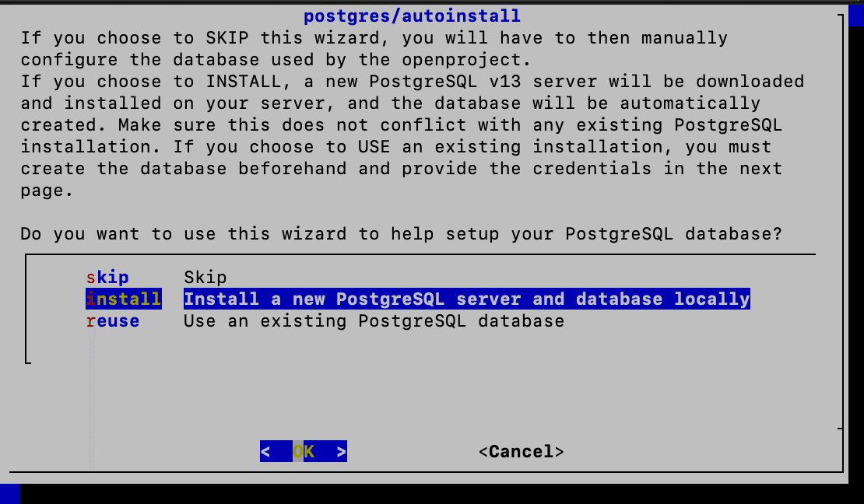
Task: Click the postgres/autoinstall dialog title
Action: pyautogui.click(x=413, y=16)
